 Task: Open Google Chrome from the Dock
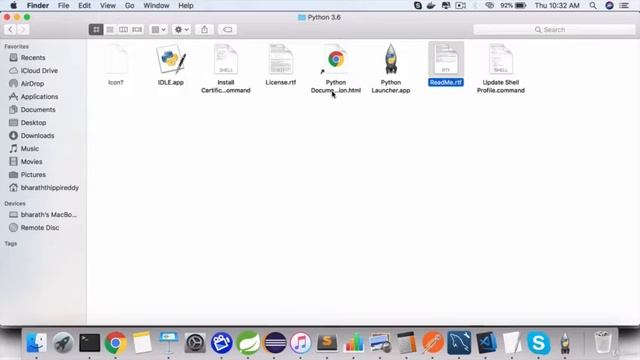pos(116,342)
